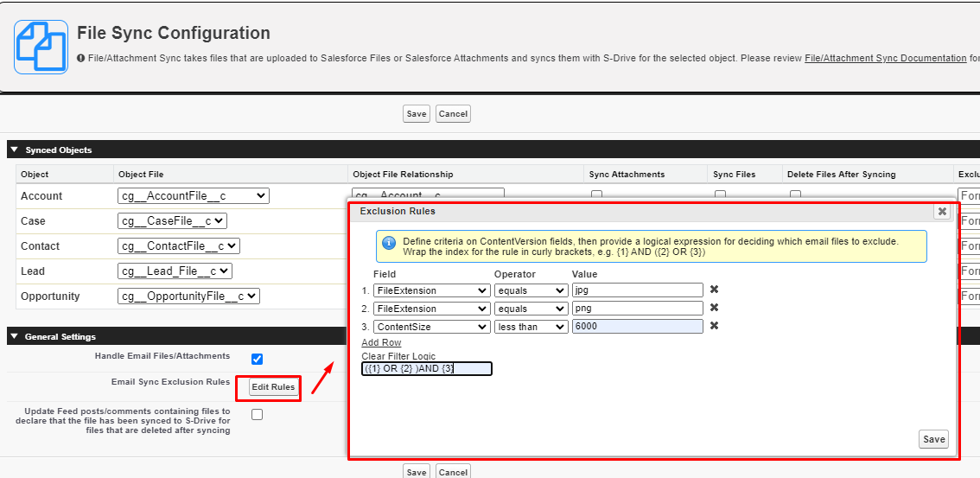The image size is (980, 478).
Task: Click the Add Row link
Action: 381,343
